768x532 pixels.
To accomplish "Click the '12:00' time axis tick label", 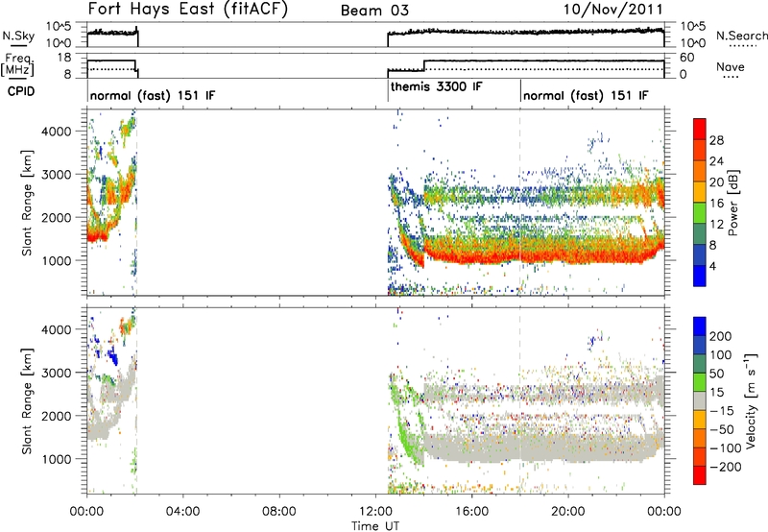I will tap(375, 512).
